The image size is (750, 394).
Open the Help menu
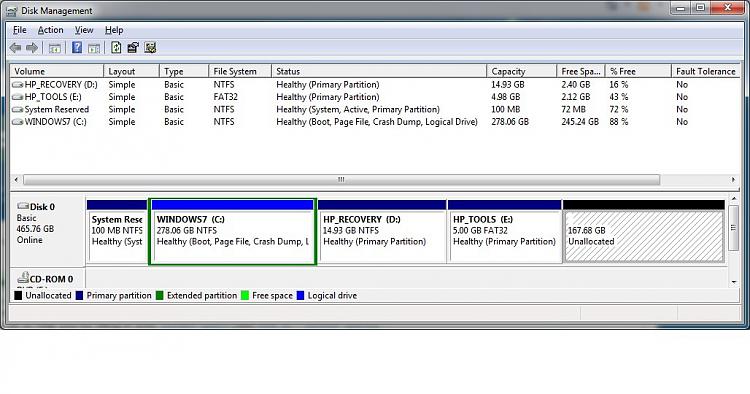[x=114, y=30]
